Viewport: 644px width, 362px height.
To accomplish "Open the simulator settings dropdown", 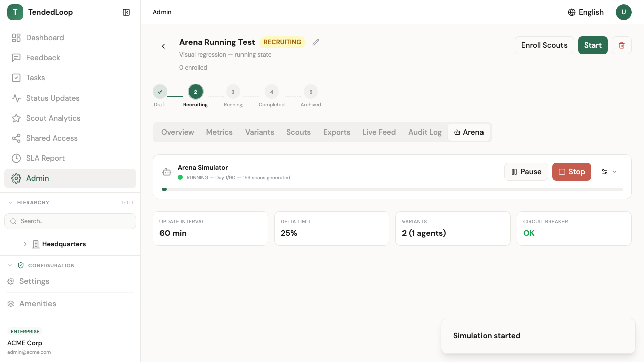I will click(x=609, y=172).
